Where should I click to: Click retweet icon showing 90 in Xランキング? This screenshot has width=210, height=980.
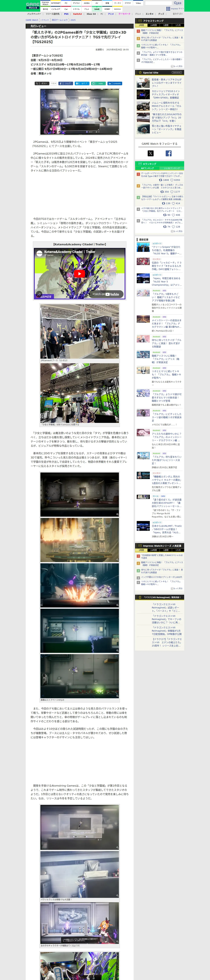pyautogui.click(x=165, y=215)
